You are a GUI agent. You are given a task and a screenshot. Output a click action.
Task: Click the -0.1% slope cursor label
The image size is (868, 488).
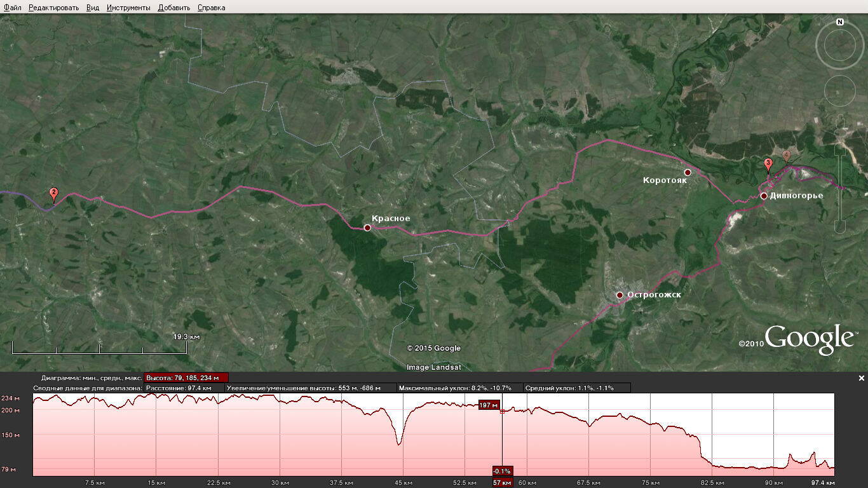point(503,471)
